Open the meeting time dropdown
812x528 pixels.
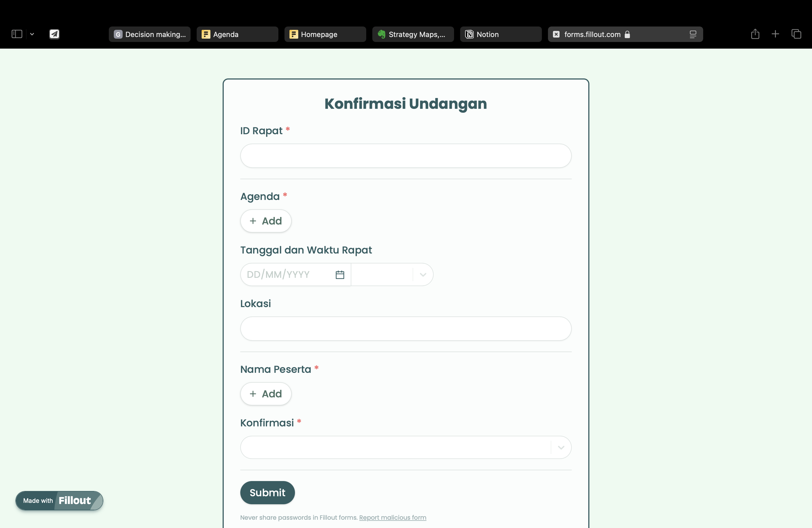point(392,274)
